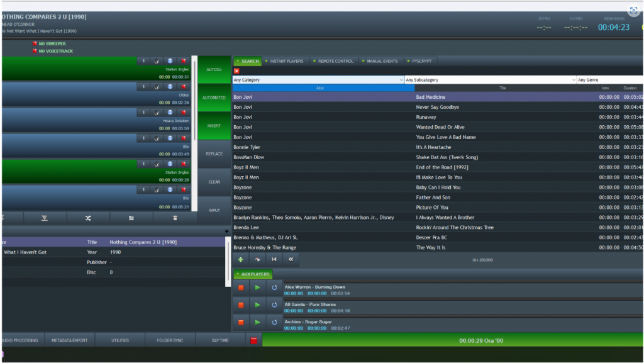Screen dimensions: 644x363
Task: Switch to the Search tab
Action: click(248, 61)
